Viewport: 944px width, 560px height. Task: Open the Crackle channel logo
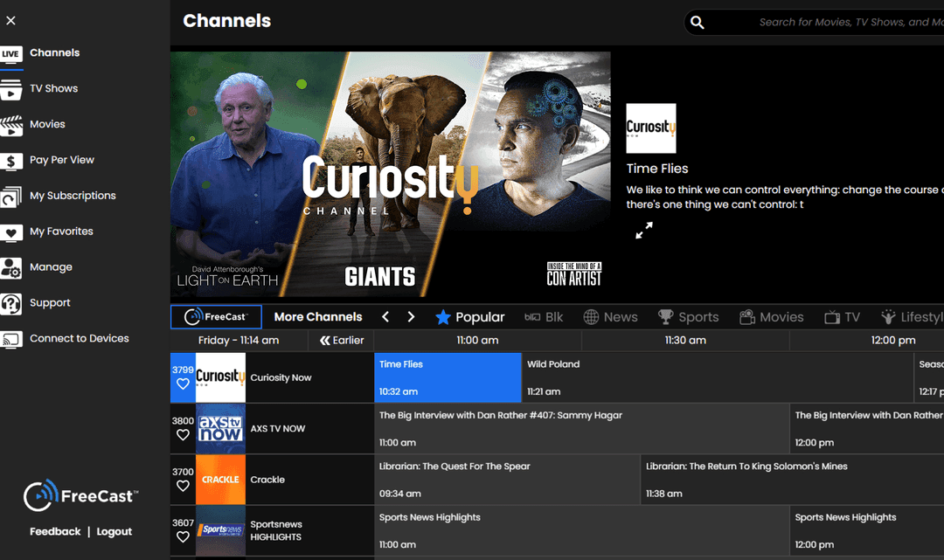tap(220, 480)
